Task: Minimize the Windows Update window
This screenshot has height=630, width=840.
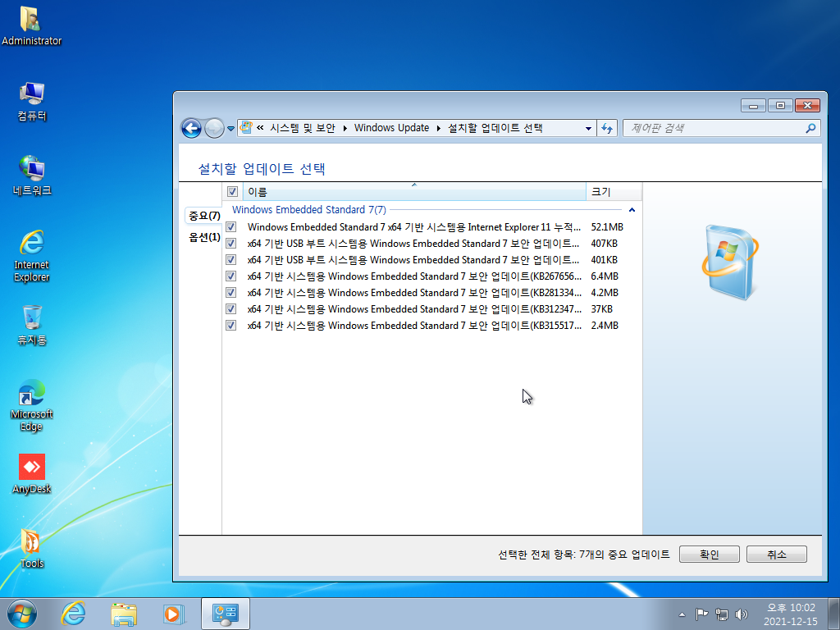Action: pyautogui.click(x=753, y=106)
